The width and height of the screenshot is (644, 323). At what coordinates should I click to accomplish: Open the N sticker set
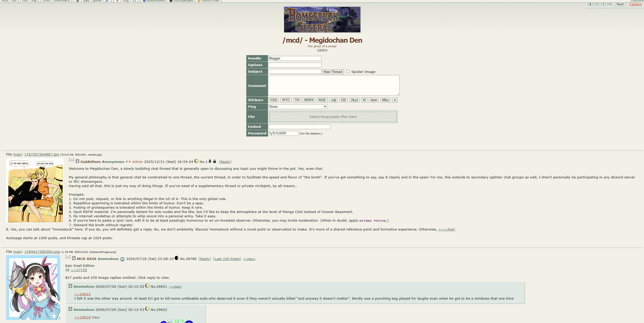[364, 100]
